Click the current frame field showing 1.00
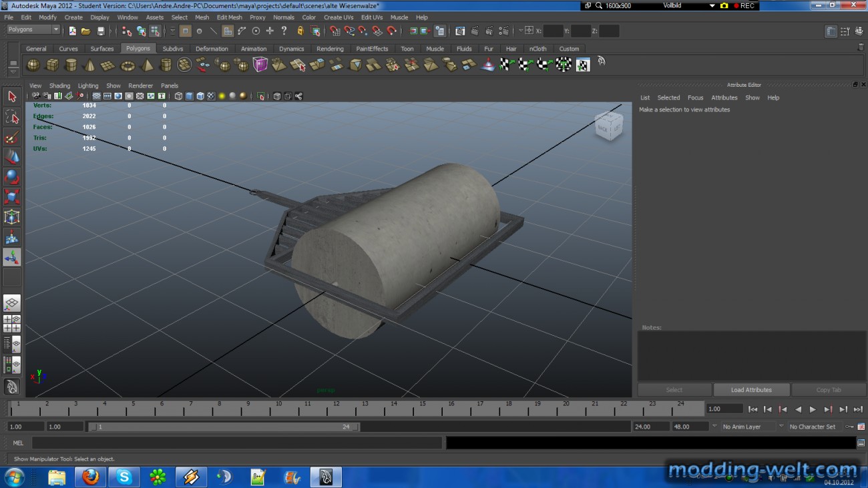Viewport: 868px width, 488px height. 724,409
